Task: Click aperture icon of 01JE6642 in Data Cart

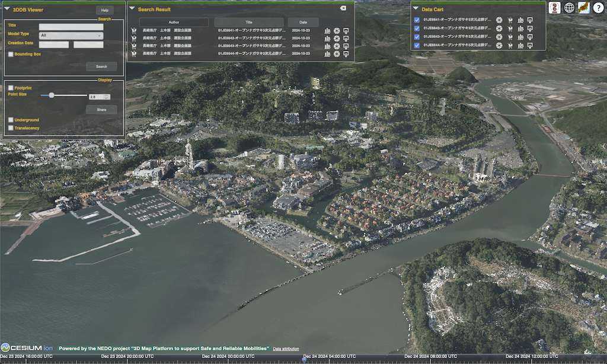Action: pyautogui.click(x=499, y=28)
